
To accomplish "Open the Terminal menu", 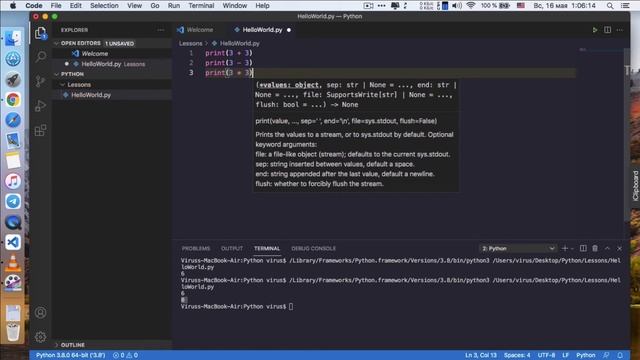I will point(201,6).
